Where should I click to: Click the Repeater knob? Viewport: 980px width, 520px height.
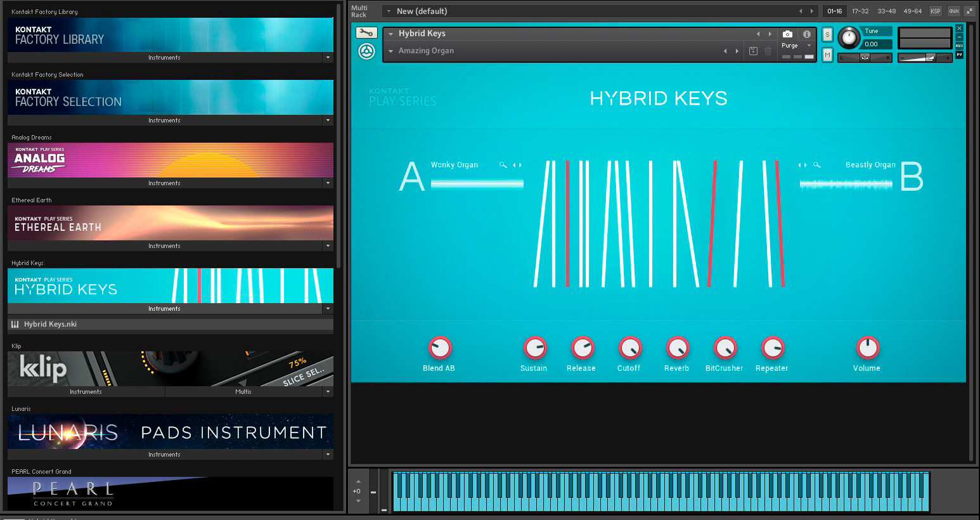point(772,348)
